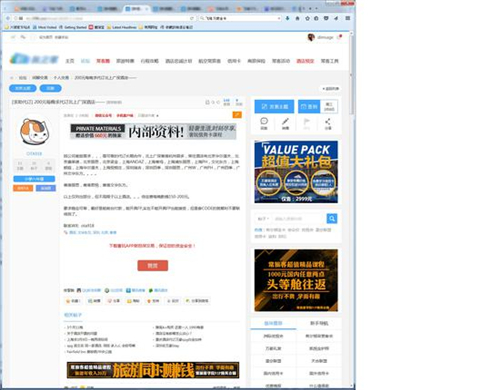Click the page vertical scrollbar
Image resolution: width=500 pixels, height=390 pixels.
(352, 210)
